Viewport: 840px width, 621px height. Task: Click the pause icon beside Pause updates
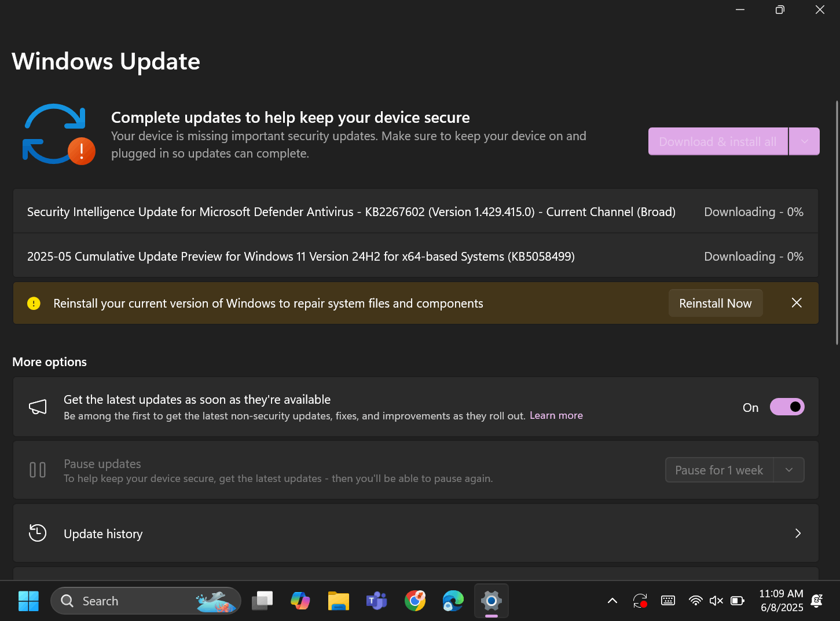point(38,470)
